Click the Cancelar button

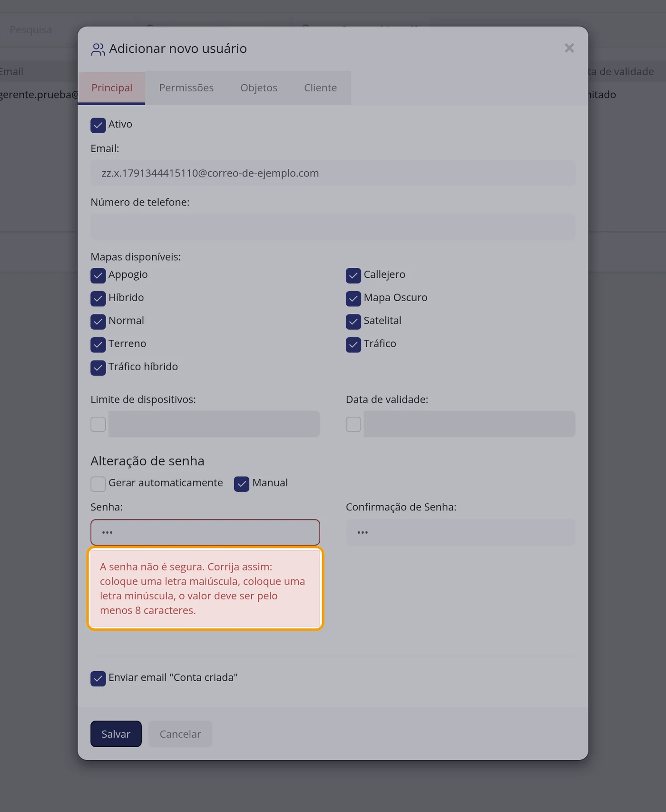point(180,734)
